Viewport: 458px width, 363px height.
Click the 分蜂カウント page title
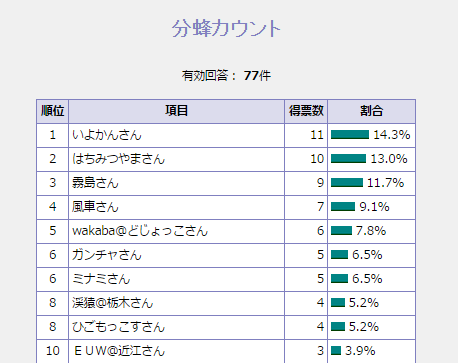pyautogui.click(x=226, y=28)
